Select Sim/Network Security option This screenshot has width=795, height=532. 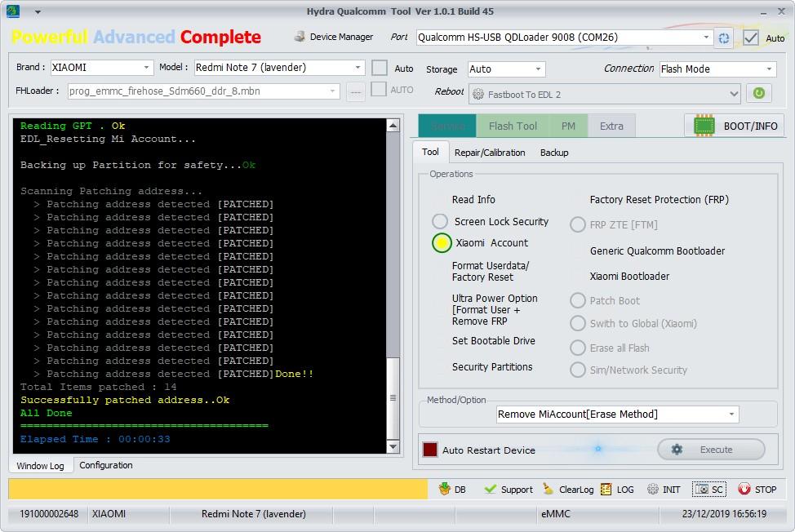(x=578, y=370)
